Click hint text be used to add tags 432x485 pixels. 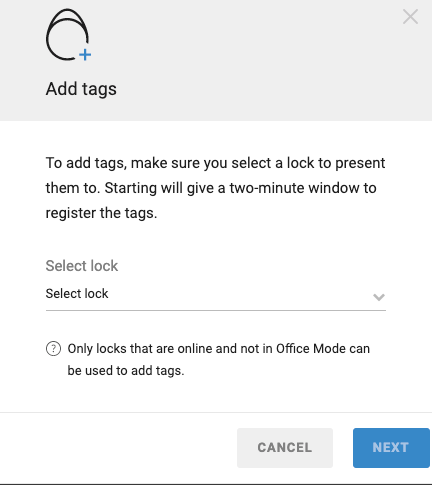[x=126, y=371]
